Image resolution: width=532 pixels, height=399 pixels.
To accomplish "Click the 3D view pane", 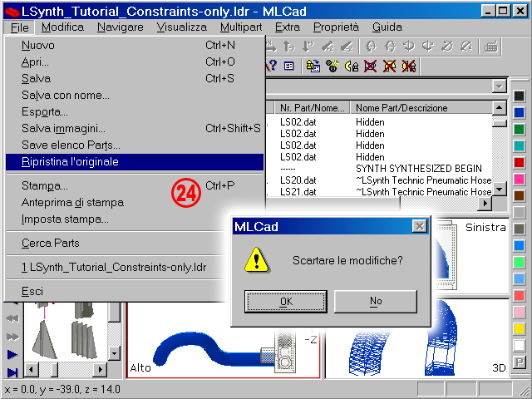I will (x=417, y=338).
